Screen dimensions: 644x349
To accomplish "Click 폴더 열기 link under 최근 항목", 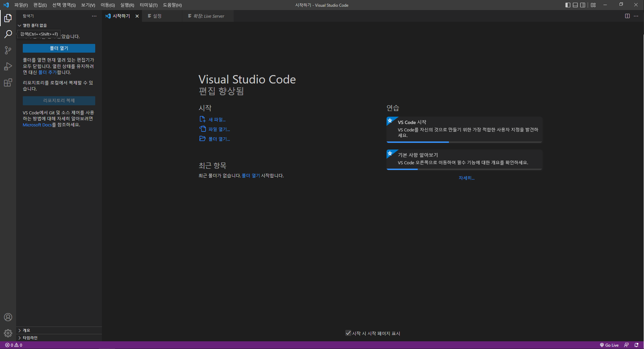I will point(251,176).
